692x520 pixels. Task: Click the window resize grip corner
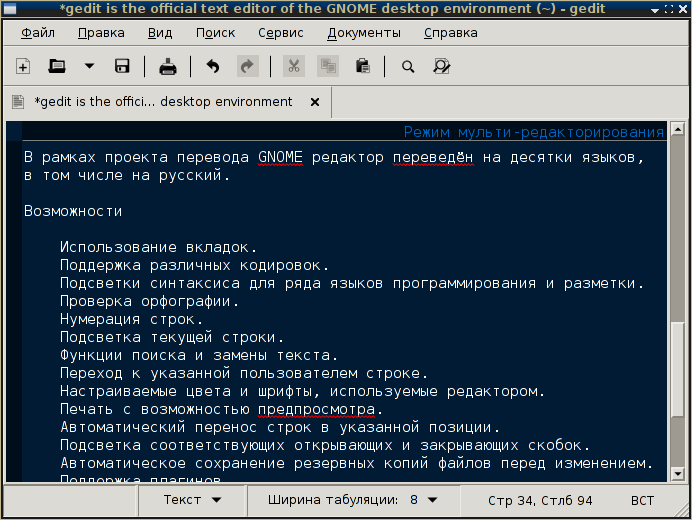tap(682, 511)
